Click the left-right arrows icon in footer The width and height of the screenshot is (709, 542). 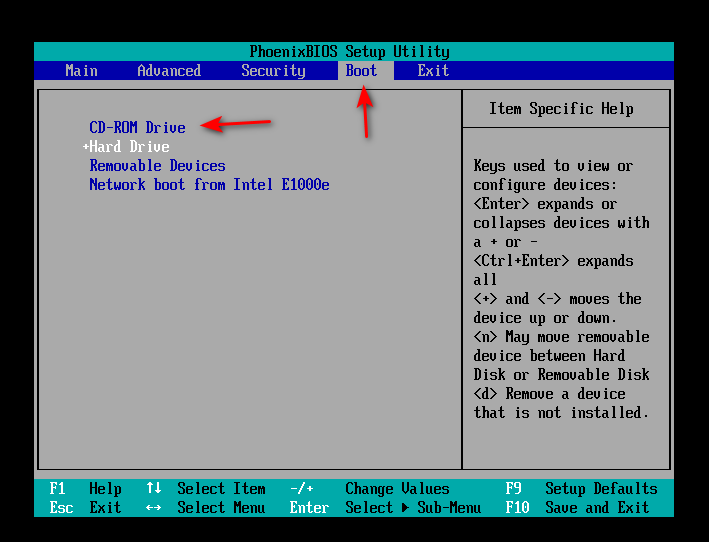154,507
